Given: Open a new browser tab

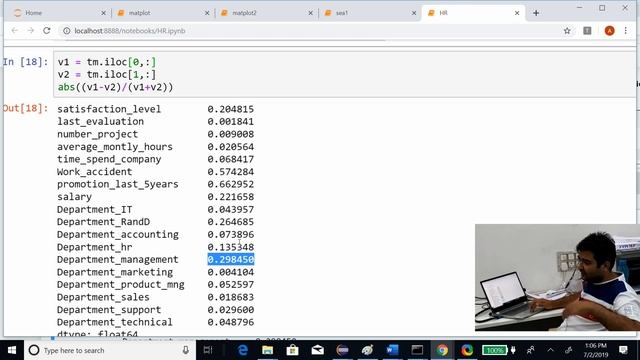Looking at the screenshot, I should [x=536, y=13].
